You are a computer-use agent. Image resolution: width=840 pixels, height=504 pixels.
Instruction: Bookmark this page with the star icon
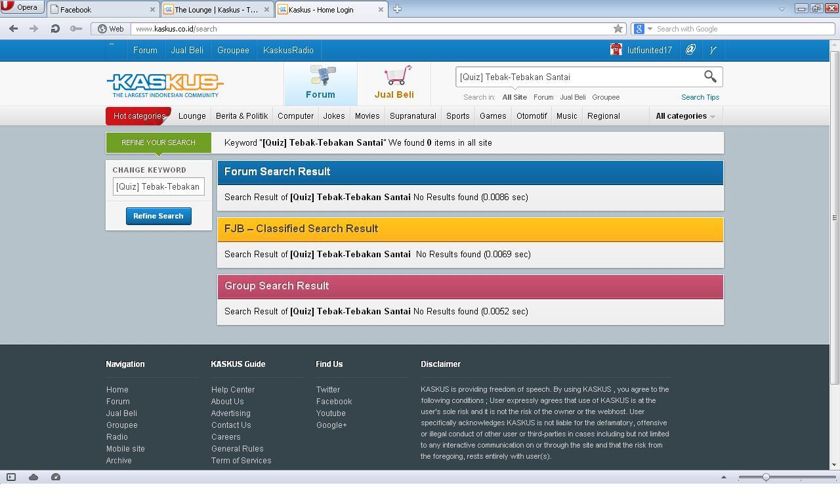(x=618, y=29)
